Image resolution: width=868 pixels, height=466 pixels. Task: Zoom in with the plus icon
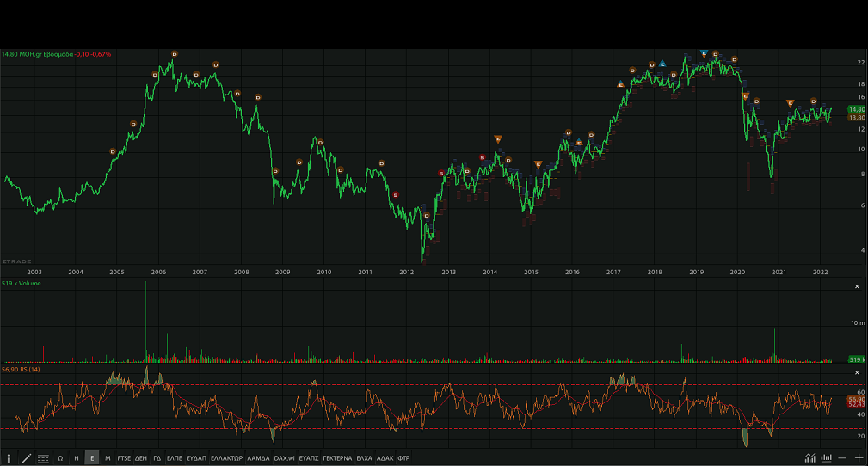pyautogui.click(x=859, y=458)
